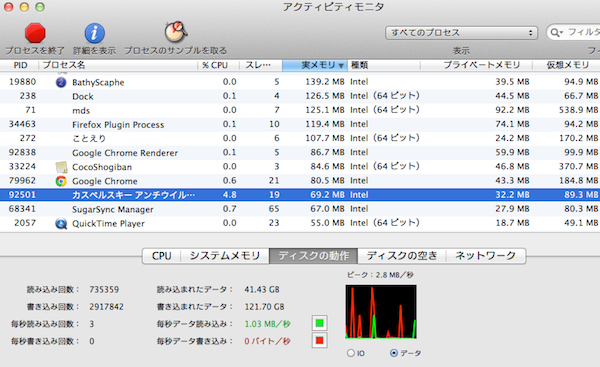This screenshot has width=600, height=367.
Task: Click the search magnifier in filter field
Action: tap(556, 33)
